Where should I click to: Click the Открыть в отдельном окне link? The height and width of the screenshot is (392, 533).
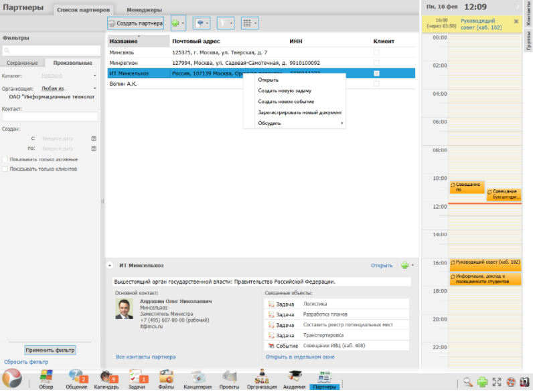point(300,357)
